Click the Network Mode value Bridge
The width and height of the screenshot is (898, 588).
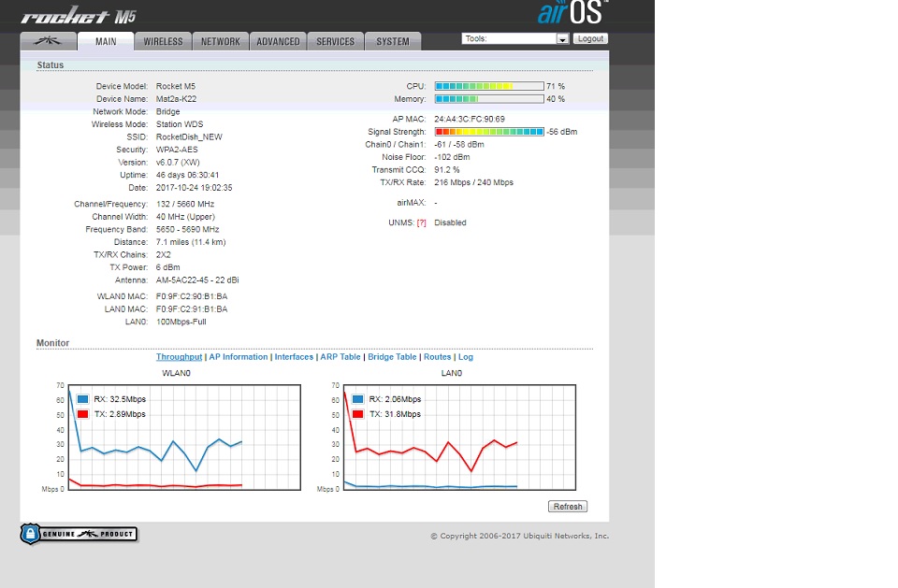[167, 111]
